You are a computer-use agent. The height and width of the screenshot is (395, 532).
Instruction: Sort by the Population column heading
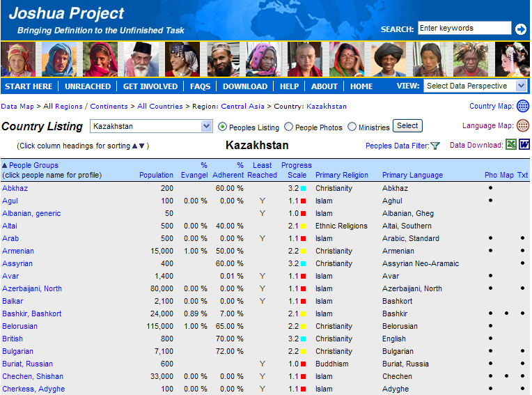(x=156, y=175)
